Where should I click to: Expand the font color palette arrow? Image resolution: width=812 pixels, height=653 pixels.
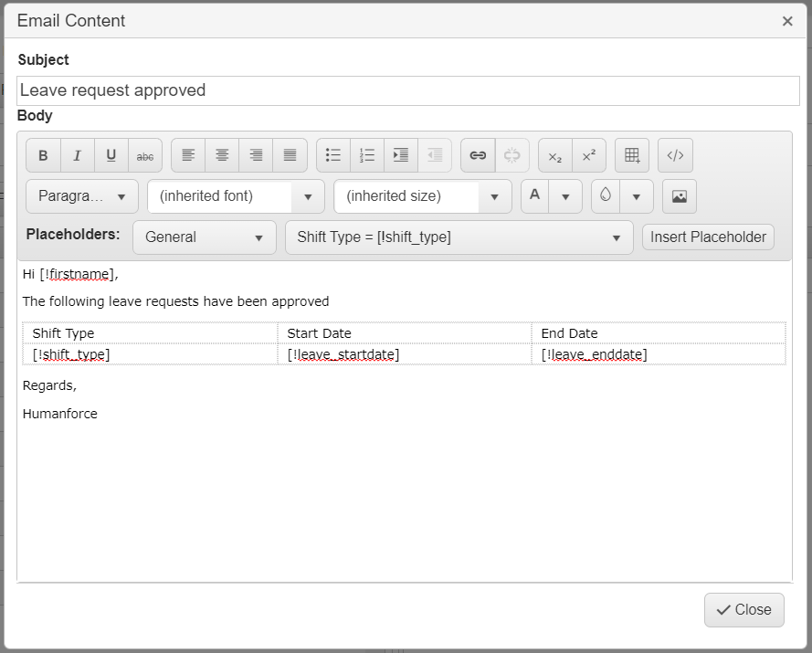pyautogui.click(x=565, y=196)
